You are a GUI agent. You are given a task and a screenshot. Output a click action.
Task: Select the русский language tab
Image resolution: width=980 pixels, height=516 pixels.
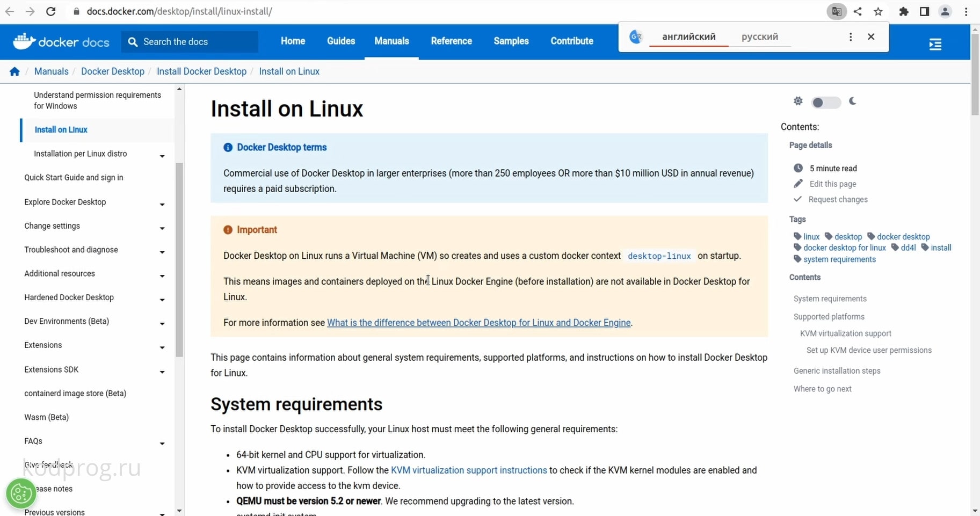tap(760, 37)
